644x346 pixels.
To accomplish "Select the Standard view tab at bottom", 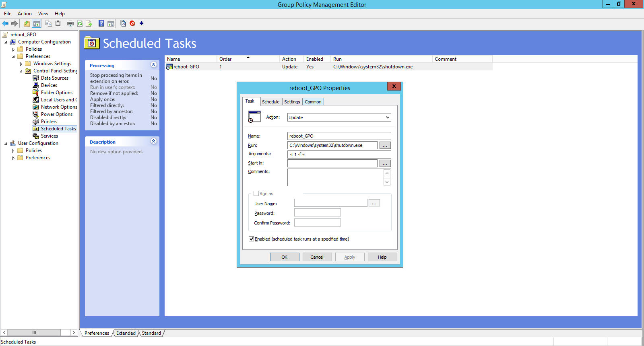I will pos(151,333).
